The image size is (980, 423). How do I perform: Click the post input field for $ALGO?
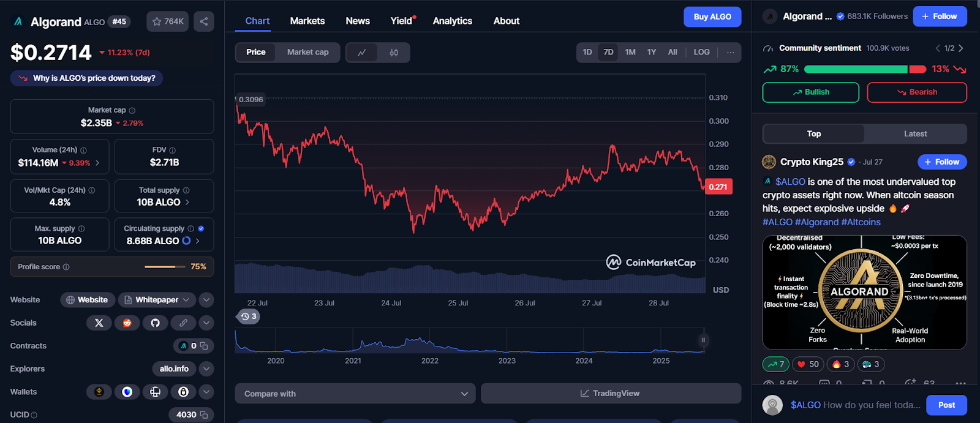[x=854, y=405]
